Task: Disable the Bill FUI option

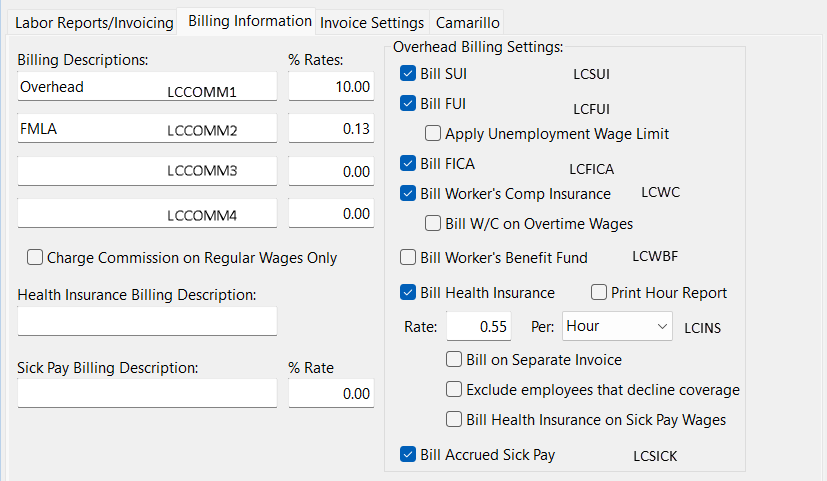Action: 408,103
